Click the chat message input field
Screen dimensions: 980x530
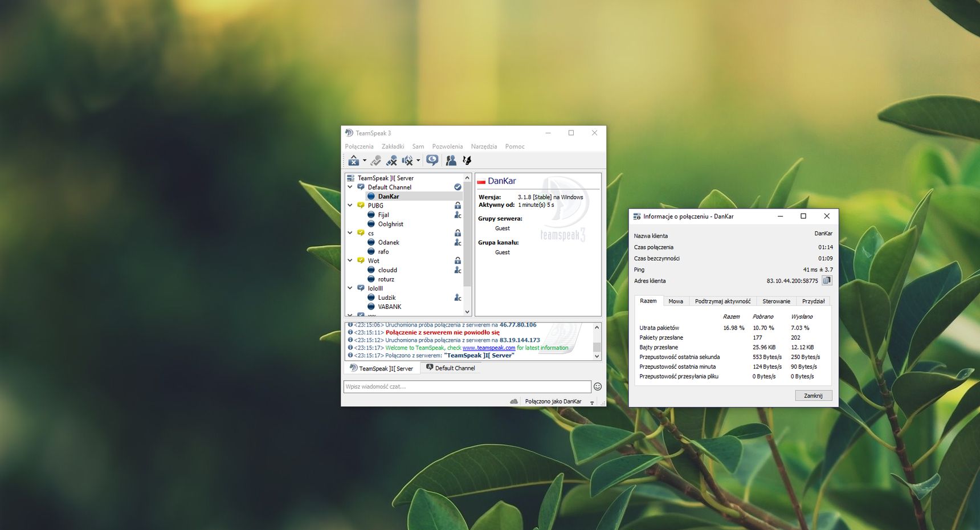point(467,386)
